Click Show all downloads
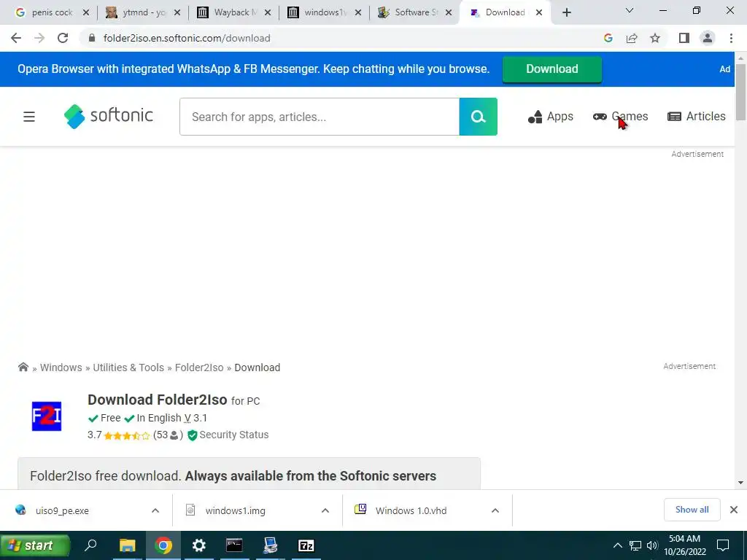Viewport: 747px width, 560px height. point(692,510)
